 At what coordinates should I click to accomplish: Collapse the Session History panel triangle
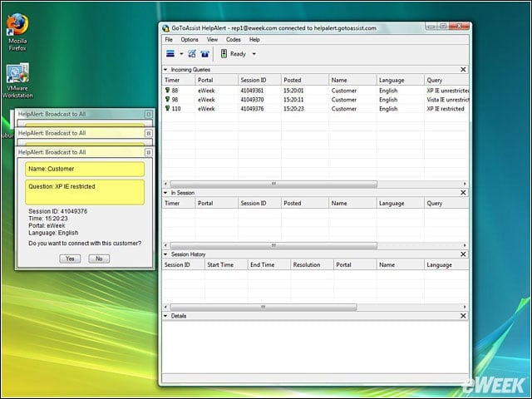coord(166,254)
